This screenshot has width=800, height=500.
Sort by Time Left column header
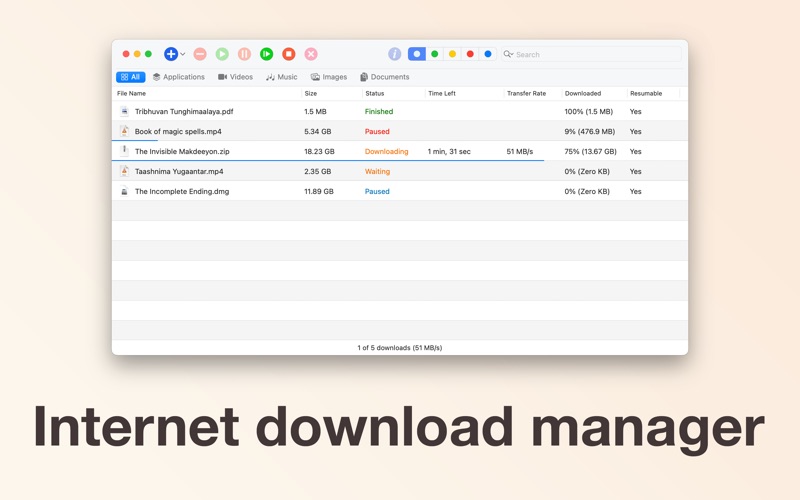coord(464,93)
